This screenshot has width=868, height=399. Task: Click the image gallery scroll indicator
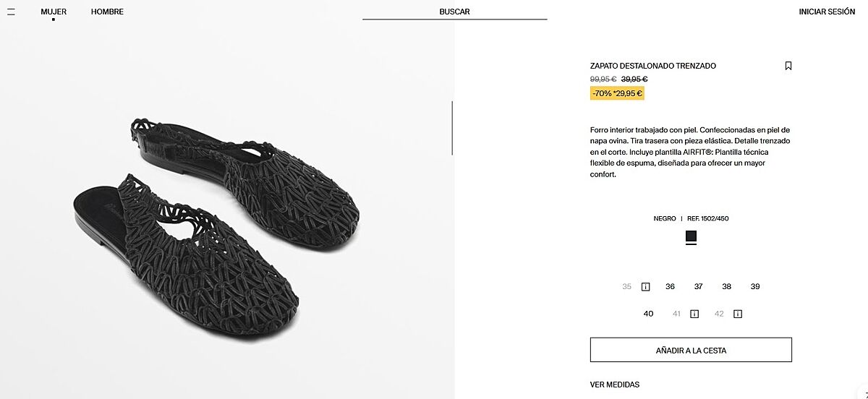click(452, 128)
